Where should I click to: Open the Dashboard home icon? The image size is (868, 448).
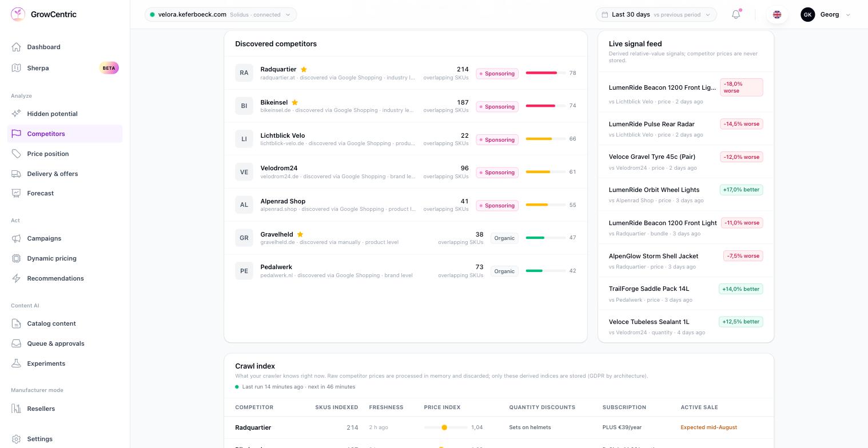pyautogui.click(x=16, y=47)
